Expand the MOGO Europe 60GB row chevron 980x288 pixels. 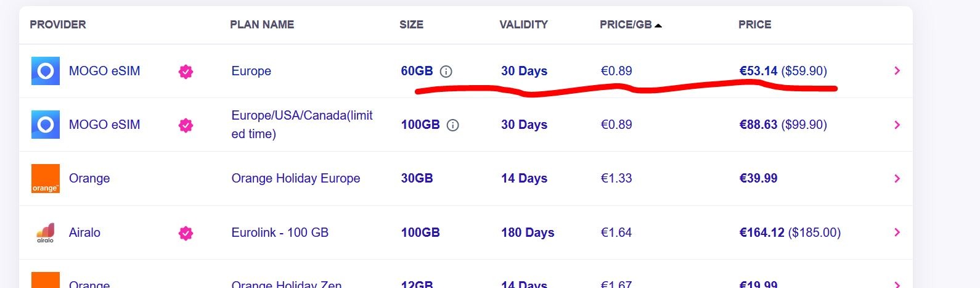(x=897, y=71)
